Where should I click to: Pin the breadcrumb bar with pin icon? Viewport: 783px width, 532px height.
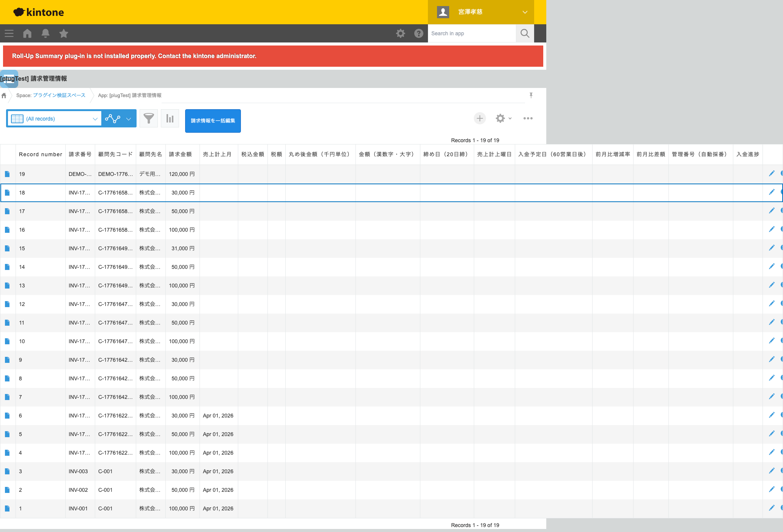[531, 95]
